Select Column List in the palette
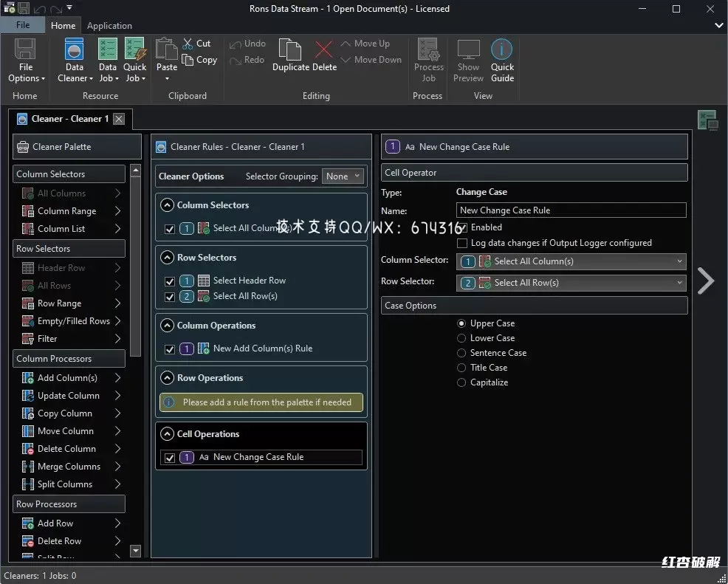The height and width of the screenshot is (584, 728). [x=71, y=229]
